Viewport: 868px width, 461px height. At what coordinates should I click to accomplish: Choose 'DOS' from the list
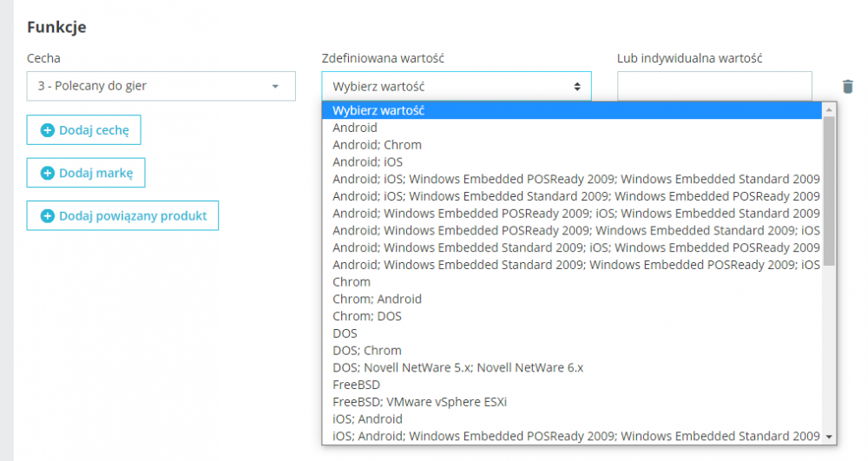(345, 333)
